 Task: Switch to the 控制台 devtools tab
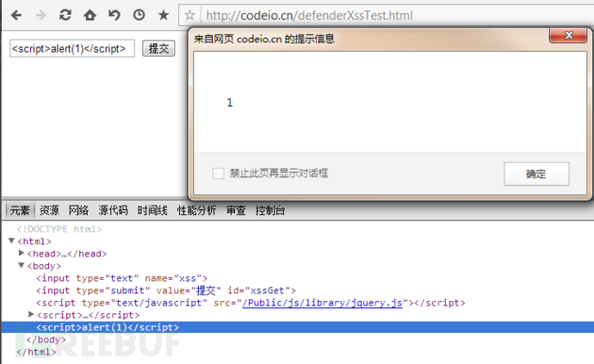click(x=270, y=210)
